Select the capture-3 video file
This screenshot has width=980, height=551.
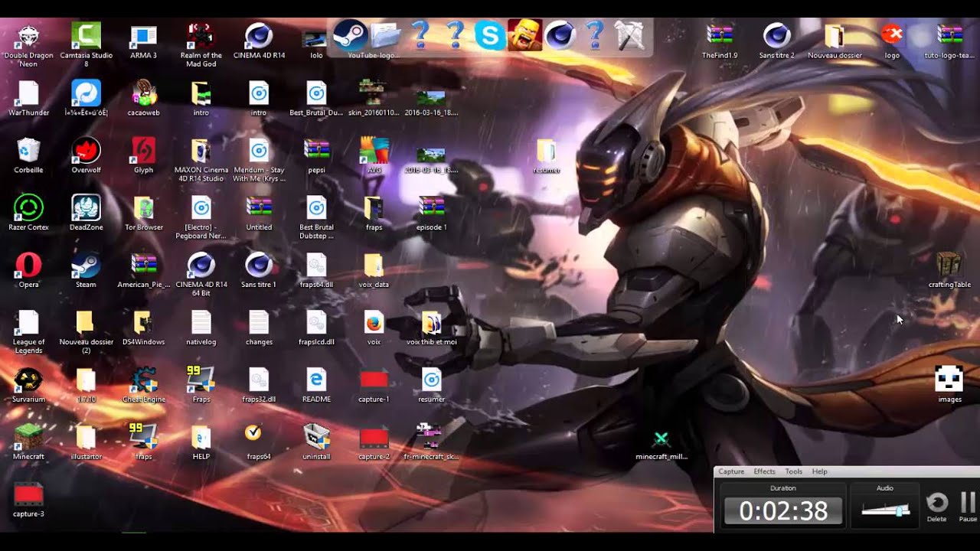28,495
